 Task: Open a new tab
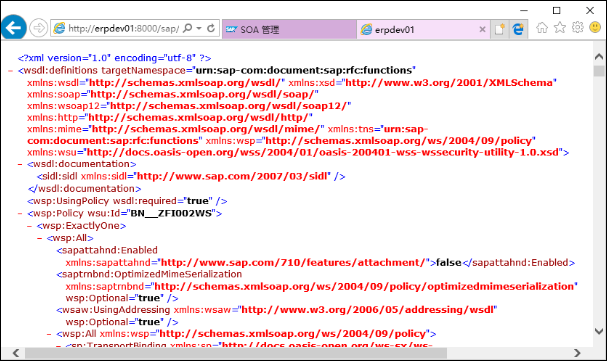pos(499,29)
